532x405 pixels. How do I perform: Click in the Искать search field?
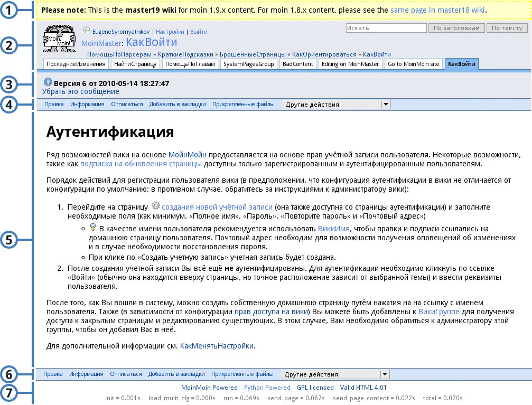click(x=386, y=28)
